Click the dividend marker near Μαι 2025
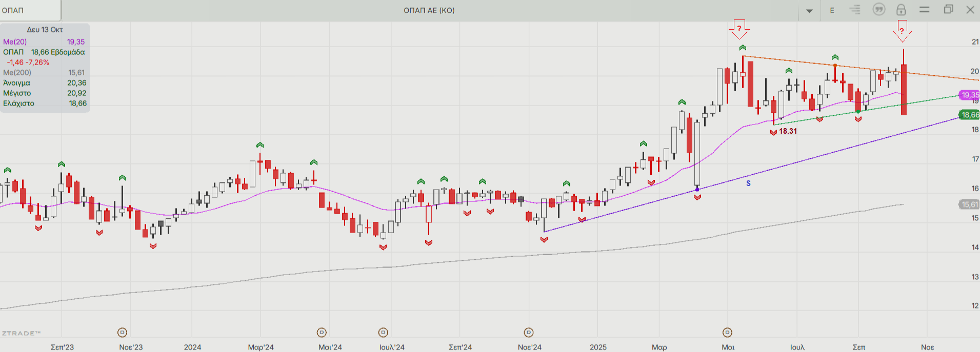Viewport: 980px width, 352px height. [x=727, y=333]
